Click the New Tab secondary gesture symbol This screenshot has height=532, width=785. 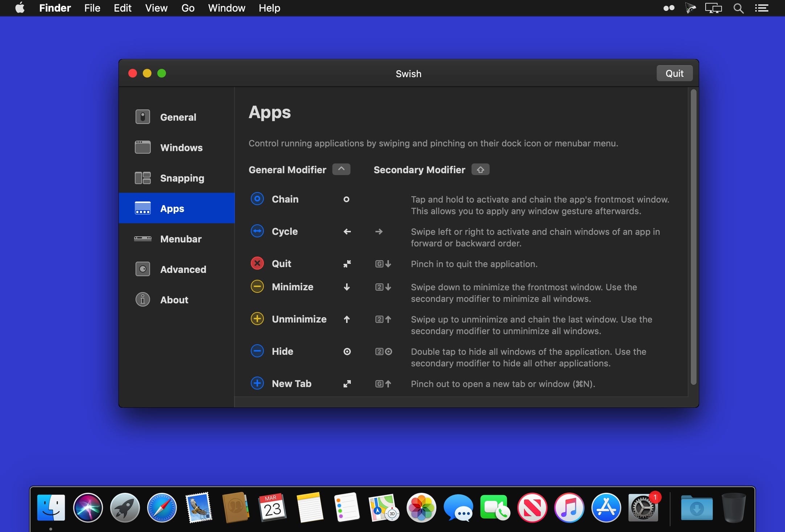click(383, 384)
